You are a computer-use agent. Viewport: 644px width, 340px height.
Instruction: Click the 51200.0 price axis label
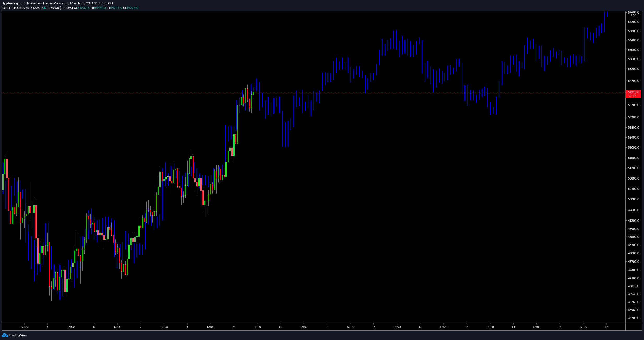coord(634,168)
